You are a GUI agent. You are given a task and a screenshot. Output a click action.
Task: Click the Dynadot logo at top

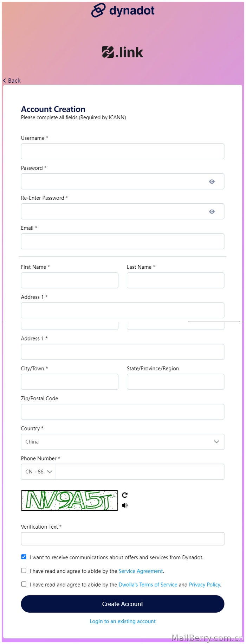point(123,10)
